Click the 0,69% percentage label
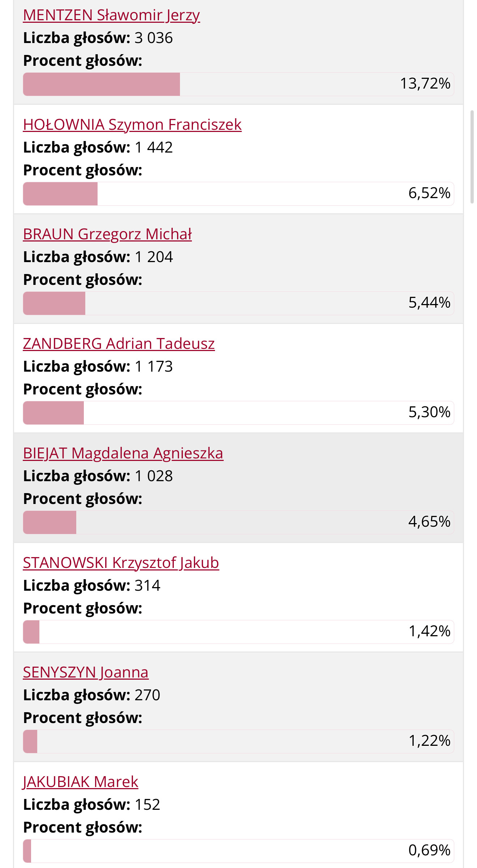The image size is (477, 868). (429, 851)
